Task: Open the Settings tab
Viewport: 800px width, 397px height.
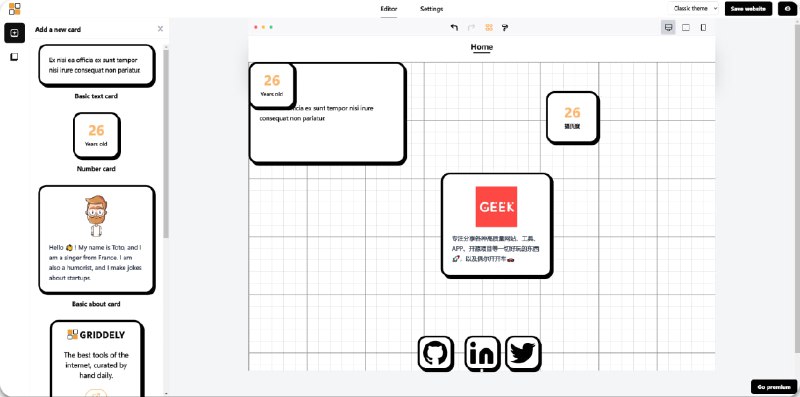Action: click(x=432, y=9)
